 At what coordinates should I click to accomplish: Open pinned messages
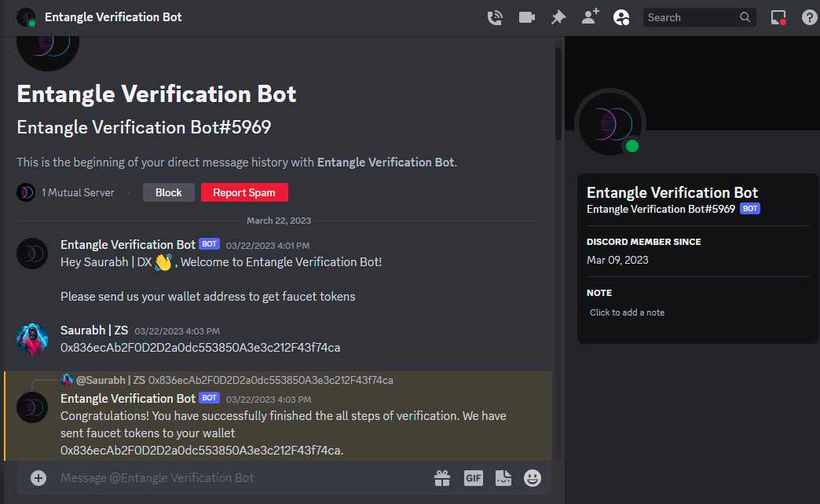point(558,17)
